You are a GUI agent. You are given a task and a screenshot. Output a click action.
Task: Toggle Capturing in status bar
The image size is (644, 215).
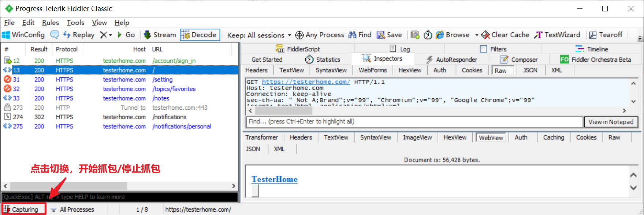23,209
